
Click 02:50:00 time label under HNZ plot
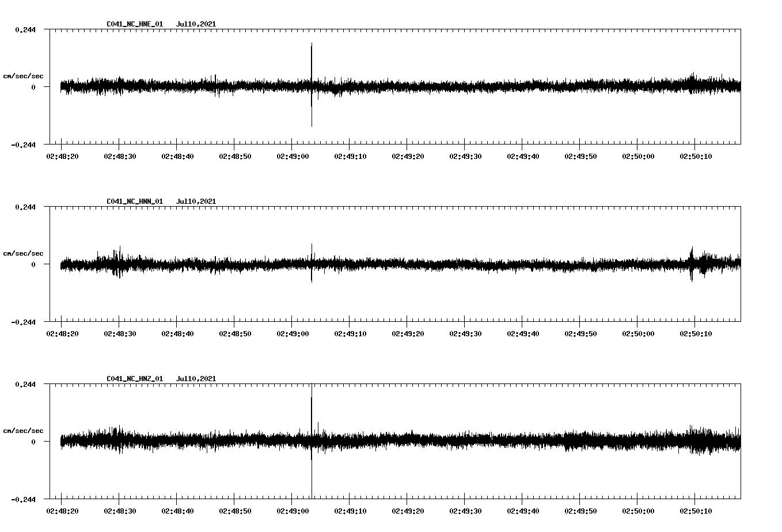pyautogui.click(x=638, y=511)
